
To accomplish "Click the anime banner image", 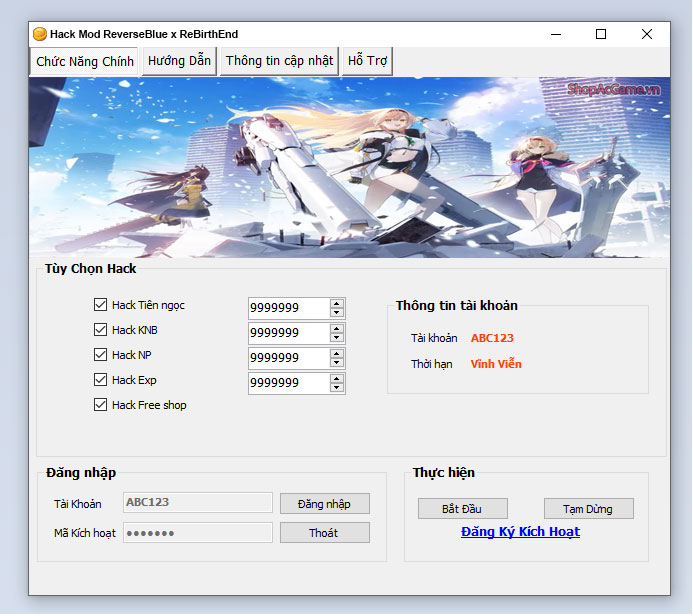I will click(349, 167).
